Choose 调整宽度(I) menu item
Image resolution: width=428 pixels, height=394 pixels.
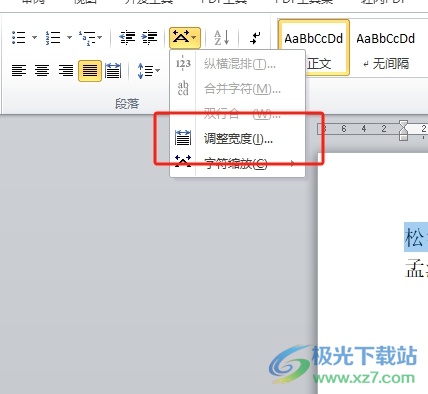(x=237, y=138)
